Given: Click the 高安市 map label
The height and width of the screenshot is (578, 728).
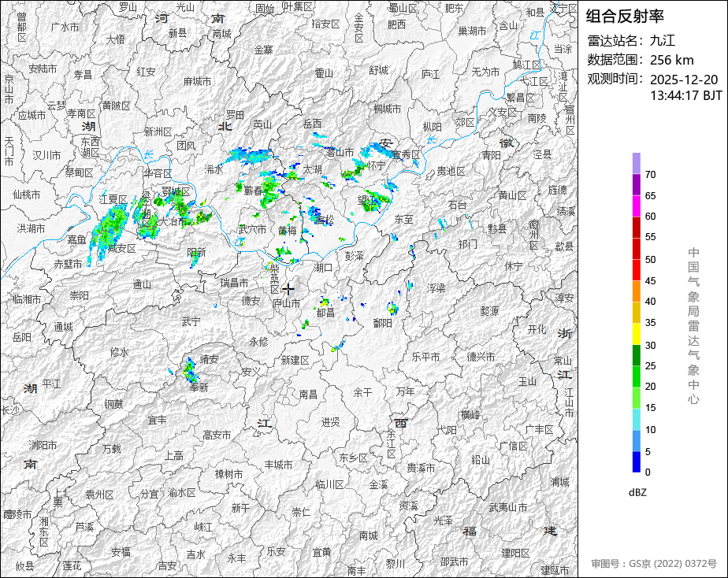Looking at the screenshot, I should pyautogui.click(x=217, y=435).
